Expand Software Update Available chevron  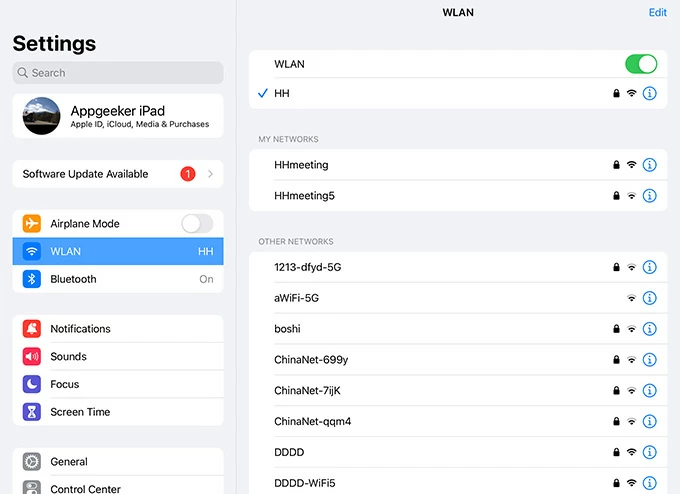[210, 174]
